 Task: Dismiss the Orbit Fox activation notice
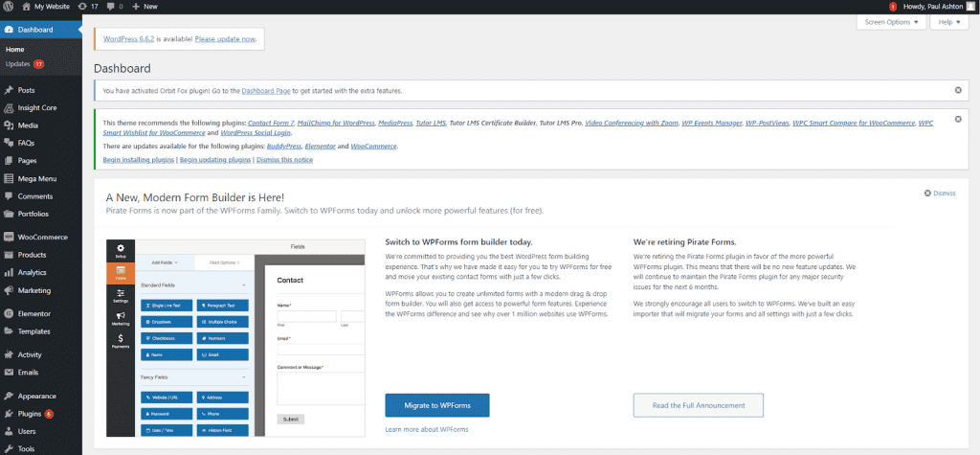pos(958,90)
